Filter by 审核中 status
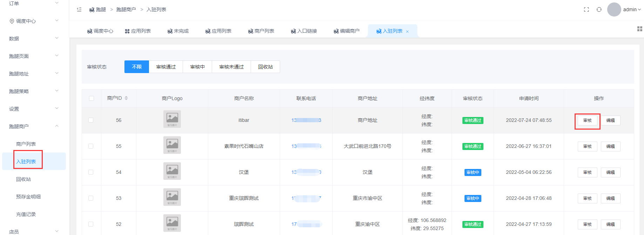The width and height of the screenshot is (644, 235). [x=197, y=67]
